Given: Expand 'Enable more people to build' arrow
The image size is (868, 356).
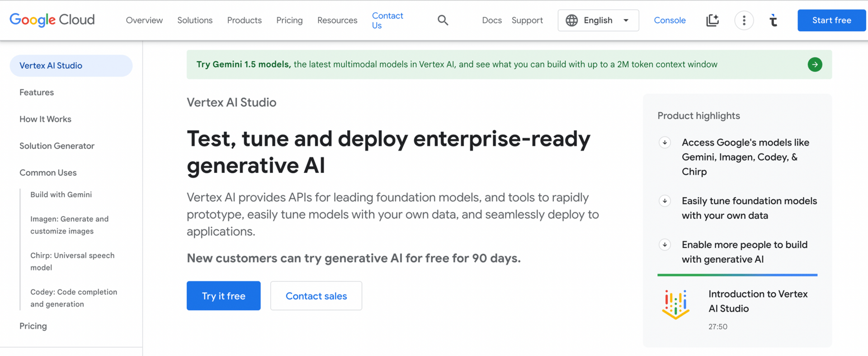Looking at the screenshot, I should 665,245.
